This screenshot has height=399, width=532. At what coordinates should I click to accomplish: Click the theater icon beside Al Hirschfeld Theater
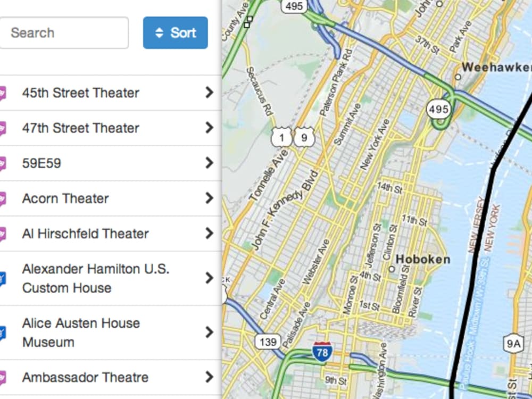(2, 235)
